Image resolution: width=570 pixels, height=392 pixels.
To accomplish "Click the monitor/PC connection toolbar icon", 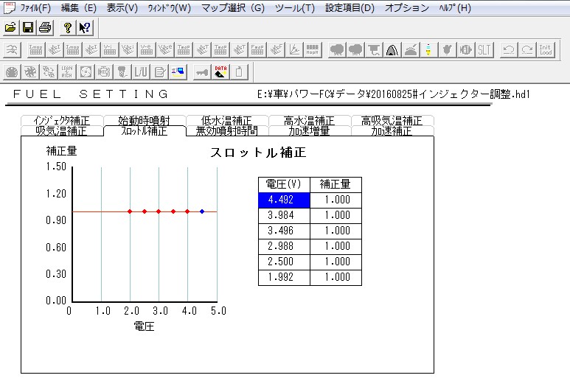I will (x=178, y=71).
